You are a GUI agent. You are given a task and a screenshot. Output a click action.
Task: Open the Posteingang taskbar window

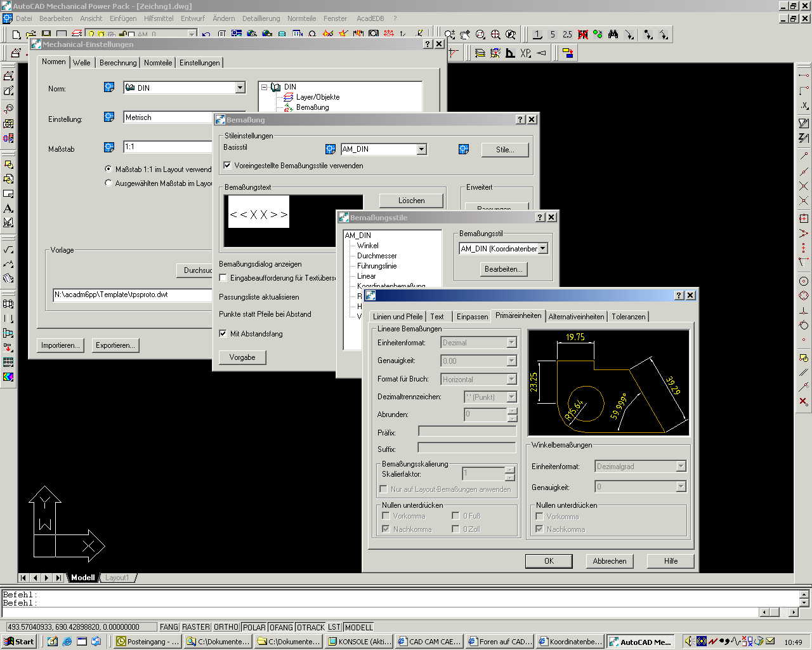tap(148, 642)
